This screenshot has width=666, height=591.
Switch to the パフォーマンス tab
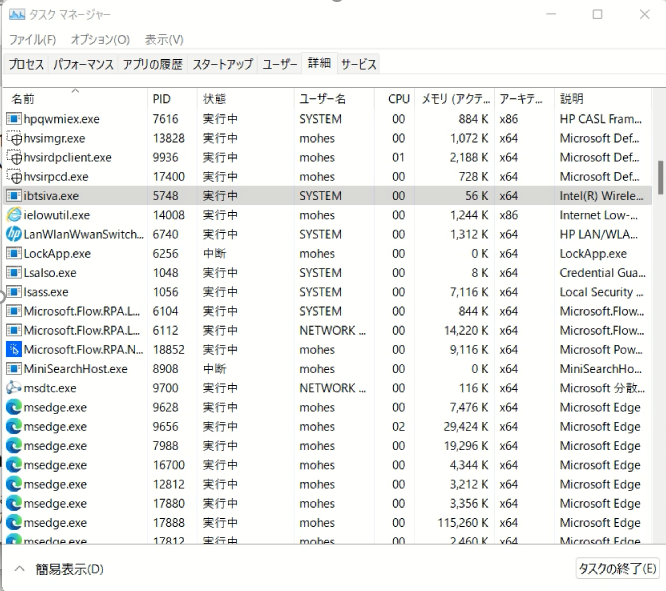coord(83,64)
